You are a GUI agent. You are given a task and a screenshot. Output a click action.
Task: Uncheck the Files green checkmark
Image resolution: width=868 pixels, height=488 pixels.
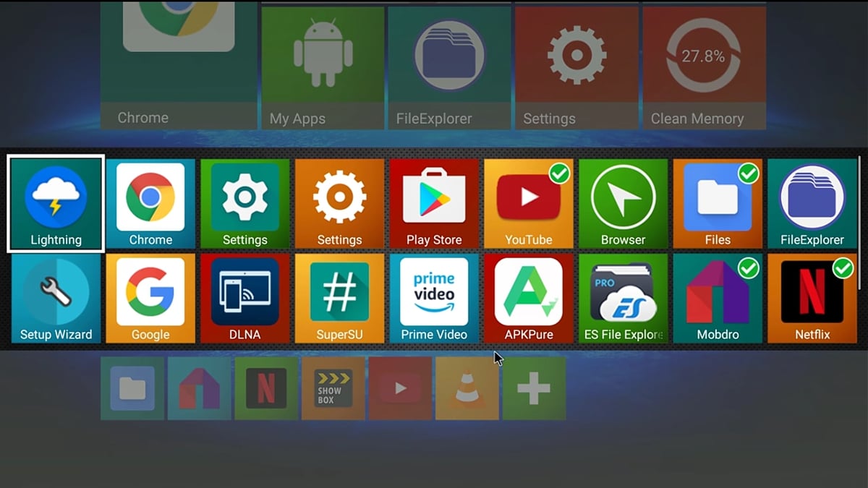pyautogui.click(x=749, y=174)
